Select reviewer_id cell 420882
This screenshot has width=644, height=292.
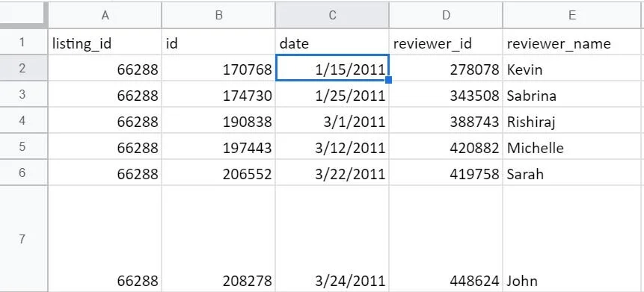[446, 146]
